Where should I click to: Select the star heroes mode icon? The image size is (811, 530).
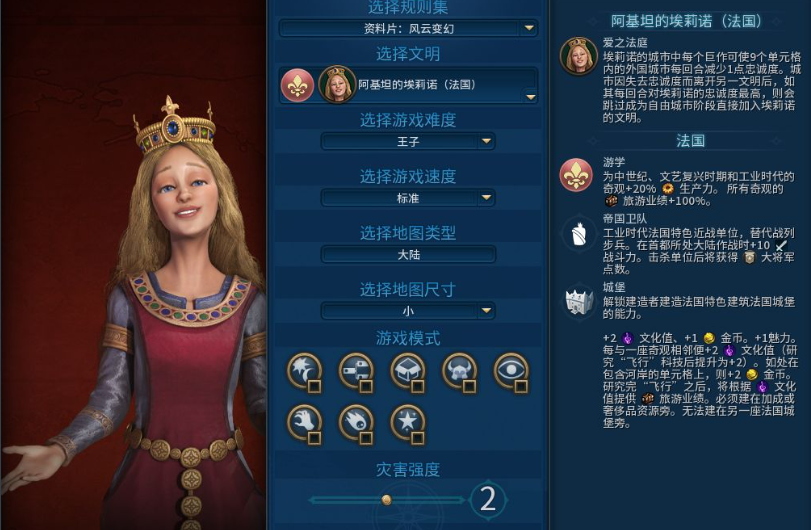(x=408, y=422)
